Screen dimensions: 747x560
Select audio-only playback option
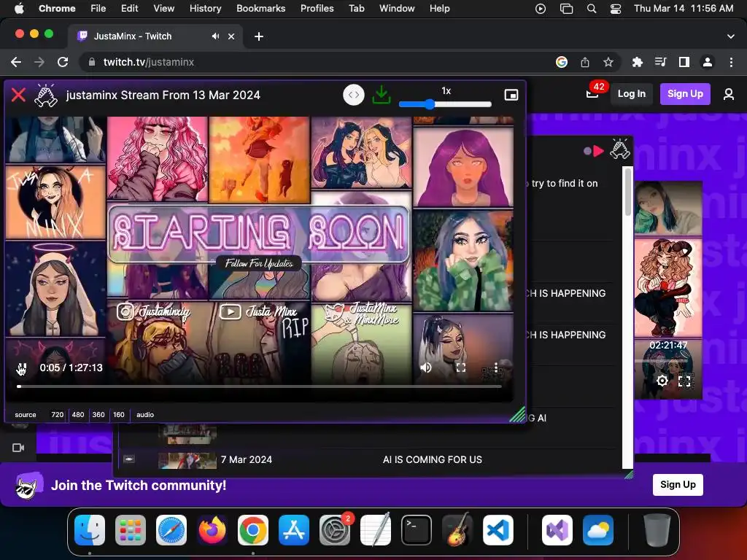pos(145,415)
